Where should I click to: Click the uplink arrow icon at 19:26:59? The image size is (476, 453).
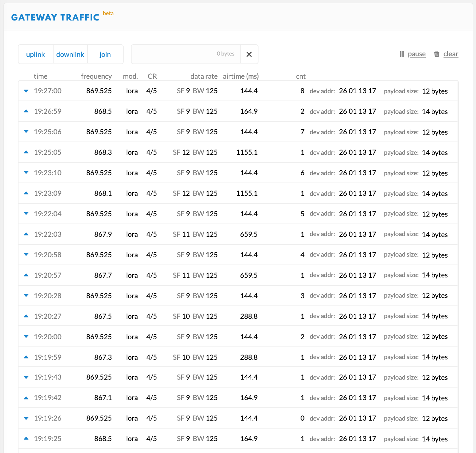click(26, 111)
